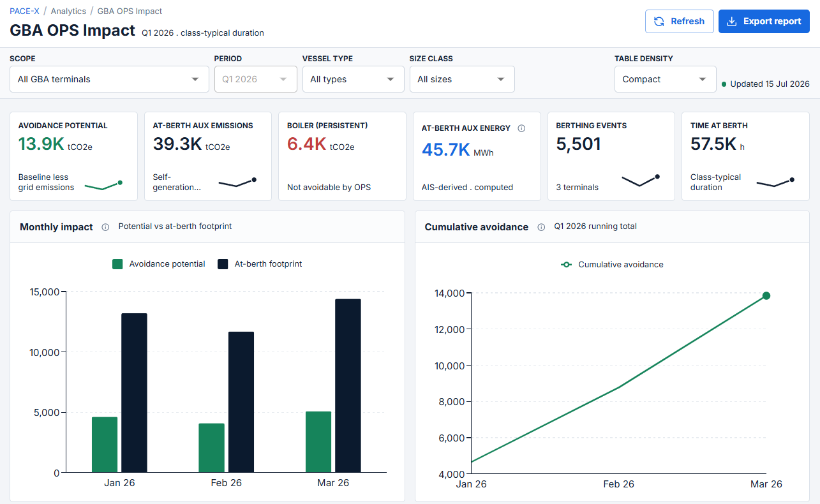Open the Table Density Compact dropdown
This screenshot has height=504, width=820.
point(666,79)
